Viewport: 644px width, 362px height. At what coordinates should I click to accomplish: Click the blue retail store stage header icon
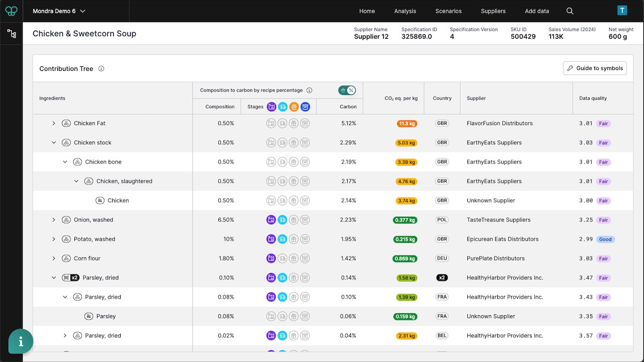305,107
